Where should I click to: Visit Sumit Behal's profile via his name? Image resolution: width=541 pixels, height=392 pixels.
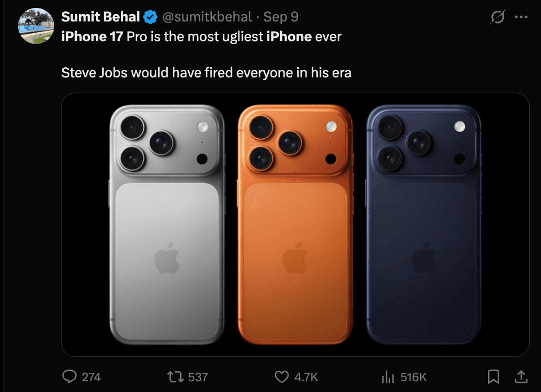coord(100,16)
